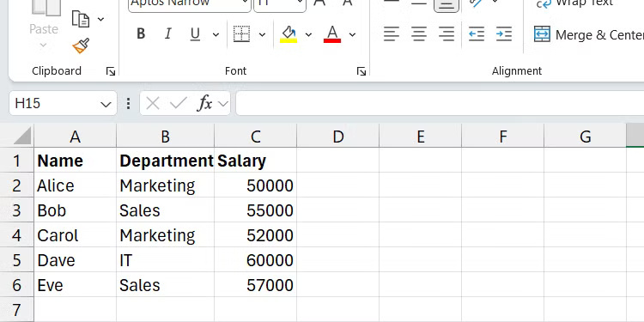Click Wrap Text button
This screenshot has width=644, height=322.
coord(575,3)
